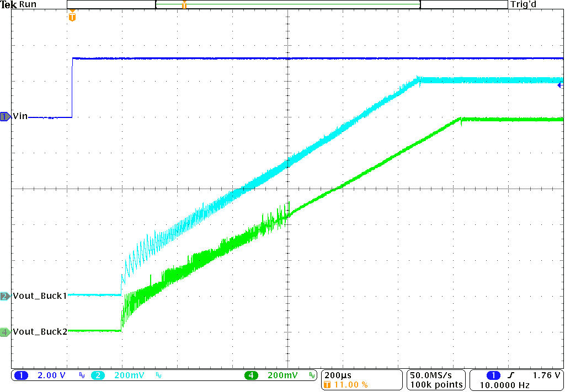This screenshot has width=565, height=392.
Task: Click the Run acquisition status indicator
Action: coord(29,4)
